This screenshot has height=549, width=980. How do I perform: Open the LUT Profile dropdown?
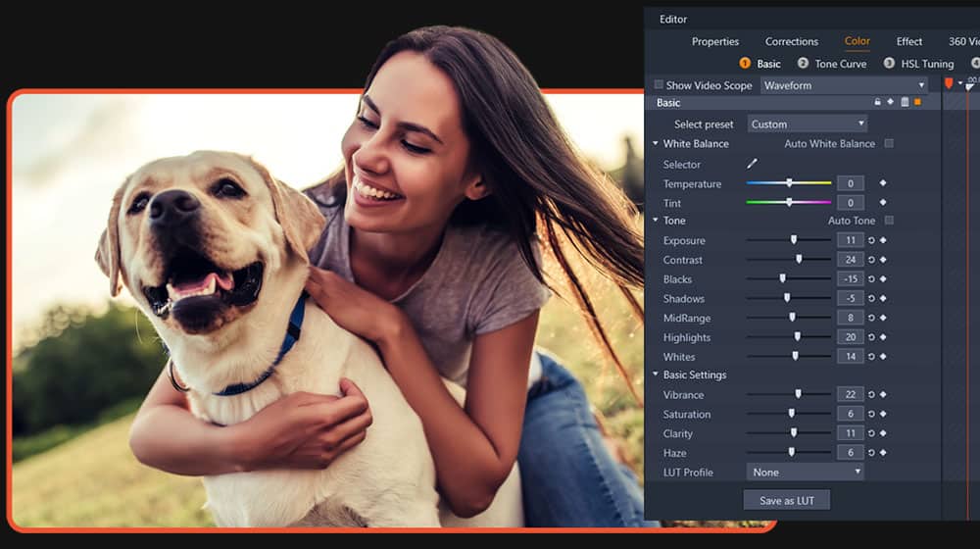[805, 473]
